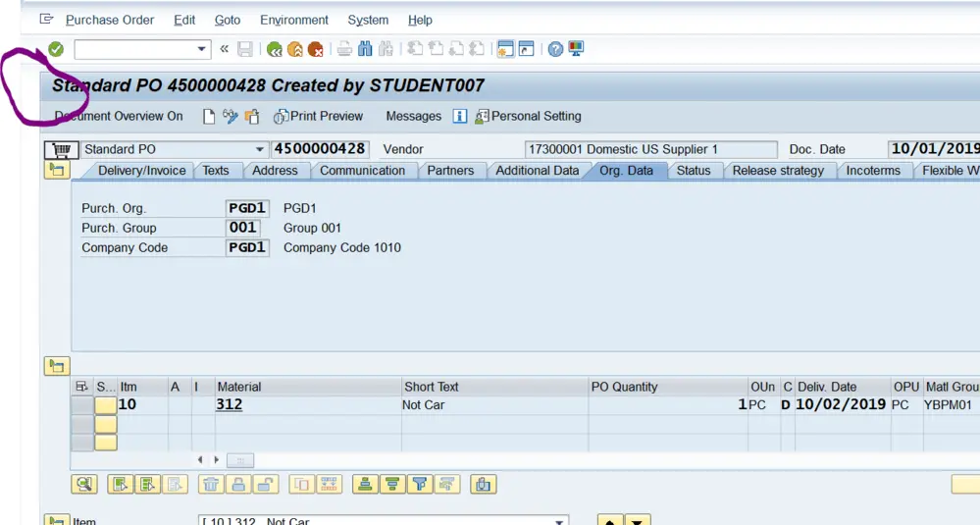Click the Document Overview On button
This screenshot has height=525, width=980.
coord(119,116)
